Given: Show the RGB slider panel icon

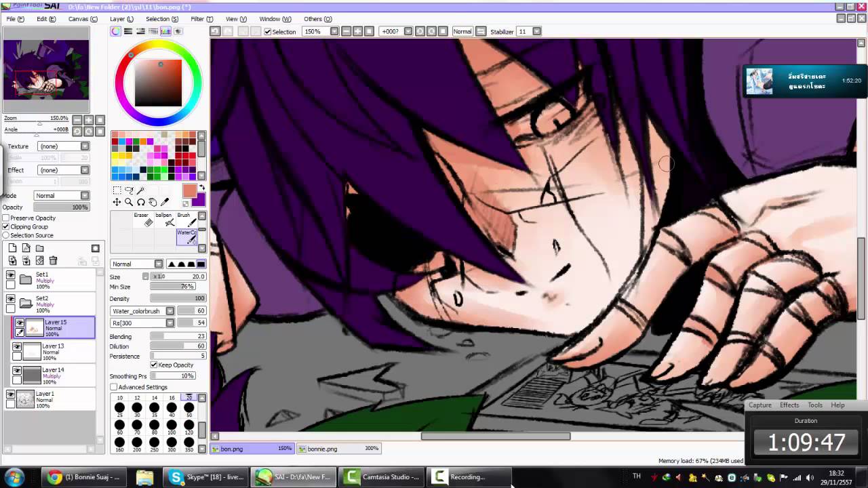Looking at the screenshot, I should tap(128, 31).
